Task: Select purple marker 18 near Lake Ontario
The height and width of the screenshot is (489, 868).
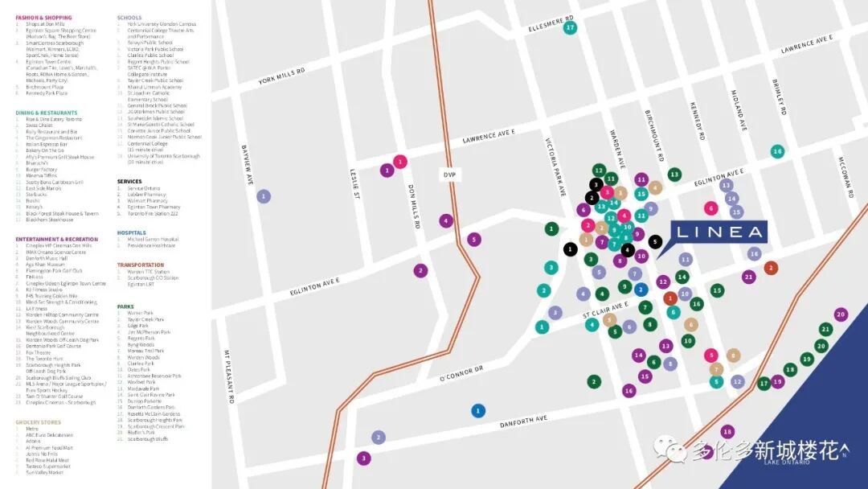Action: 727,431
